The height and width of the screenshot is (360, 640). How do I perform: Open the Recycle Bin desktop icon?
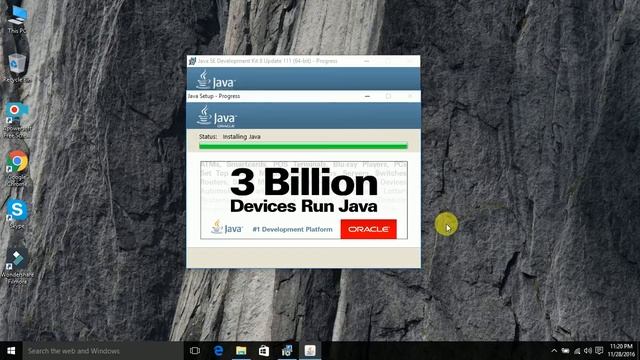click(x=17, y=68)
